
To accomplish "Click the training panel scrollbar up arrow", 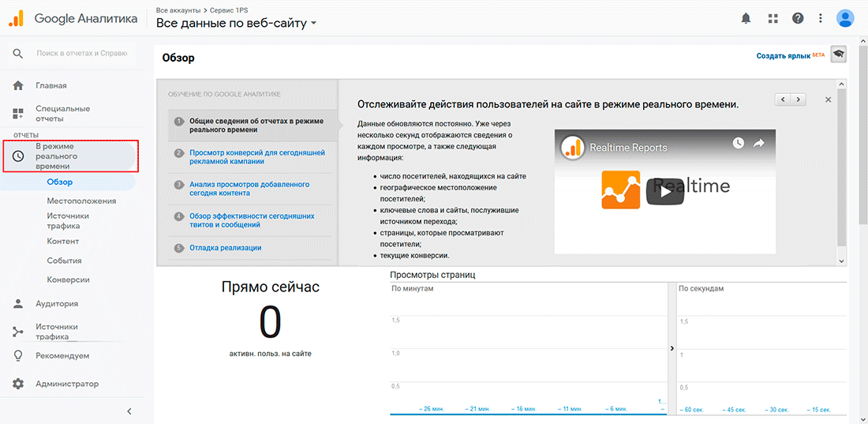I will pyautogui.click(x=841, y=84).
